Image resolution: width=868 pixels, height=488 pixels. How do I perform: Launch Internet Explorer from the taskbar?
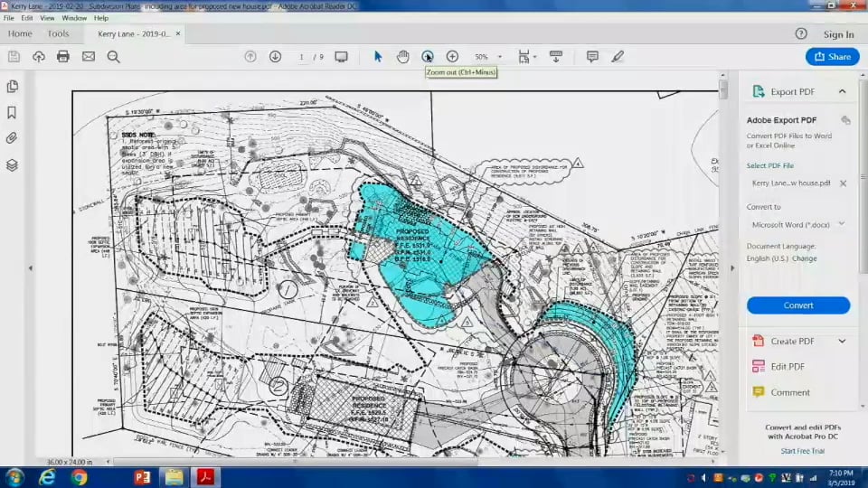point(47,477)
